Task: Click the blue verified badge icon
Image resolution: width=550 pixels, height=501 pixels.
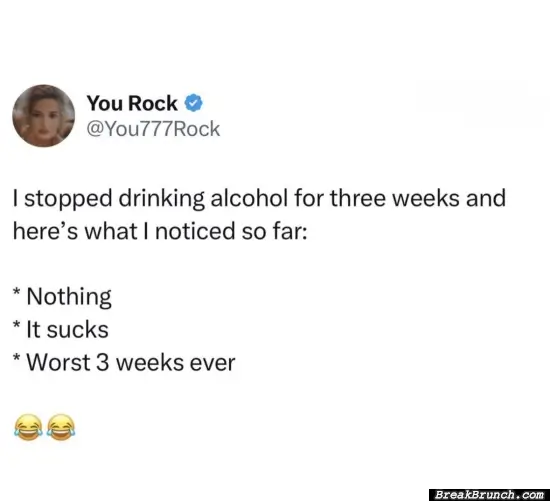Action: point(194,103)
